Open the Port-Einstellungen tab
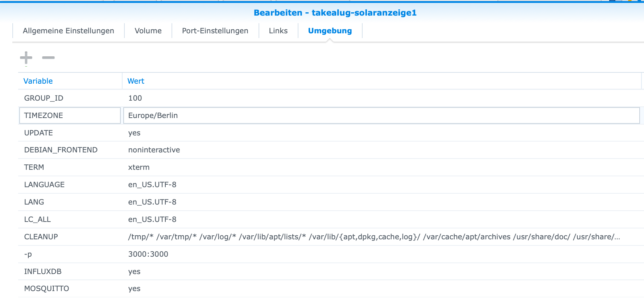This screenshot has height=307, width=644. click(215, 31)
